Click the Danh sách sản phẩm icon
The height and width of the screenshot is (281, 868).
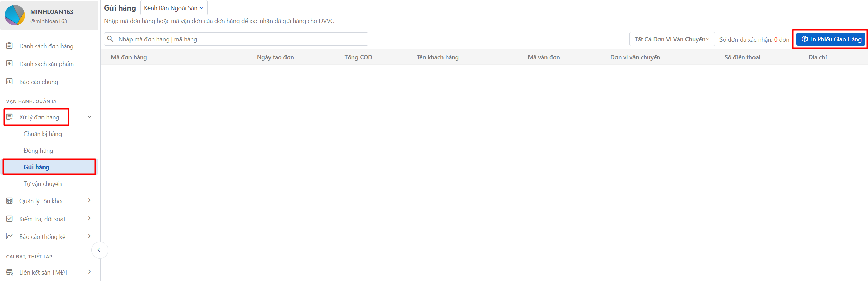(10, 64)
